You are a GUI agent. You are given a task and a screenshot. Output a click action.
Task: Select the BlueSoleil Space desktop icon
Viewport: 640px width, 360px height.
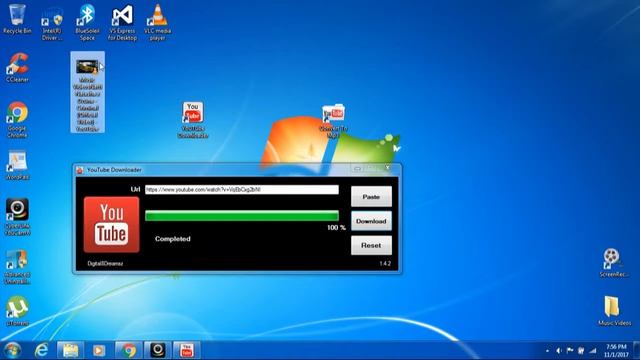tap(87, 23)
